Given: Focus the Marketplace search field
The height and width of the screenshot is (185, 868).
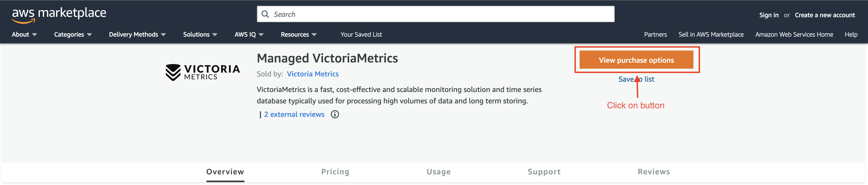Looking at the screenshot, I should tap(435, 14).
